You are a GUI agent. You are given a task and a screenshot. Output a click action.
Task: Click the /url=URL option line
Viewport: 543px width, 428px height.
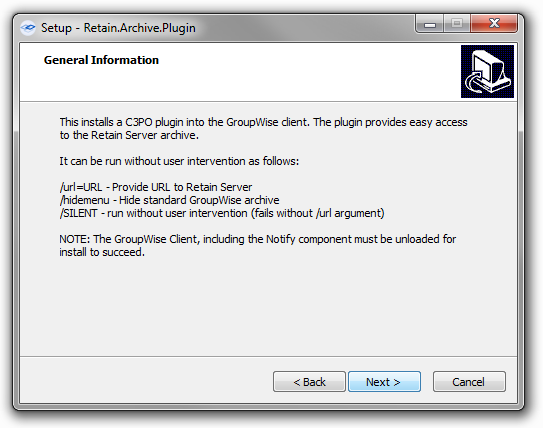click(156, 187)
